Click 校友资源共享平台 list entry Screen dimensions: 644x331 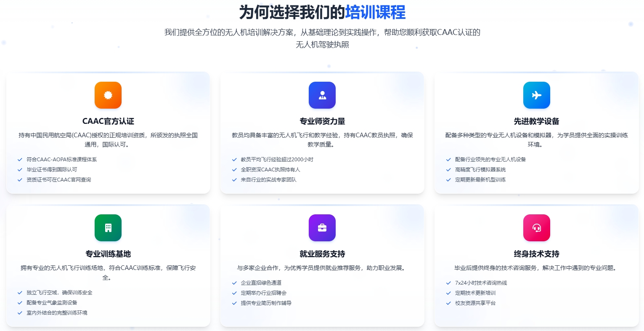point(476,303)
